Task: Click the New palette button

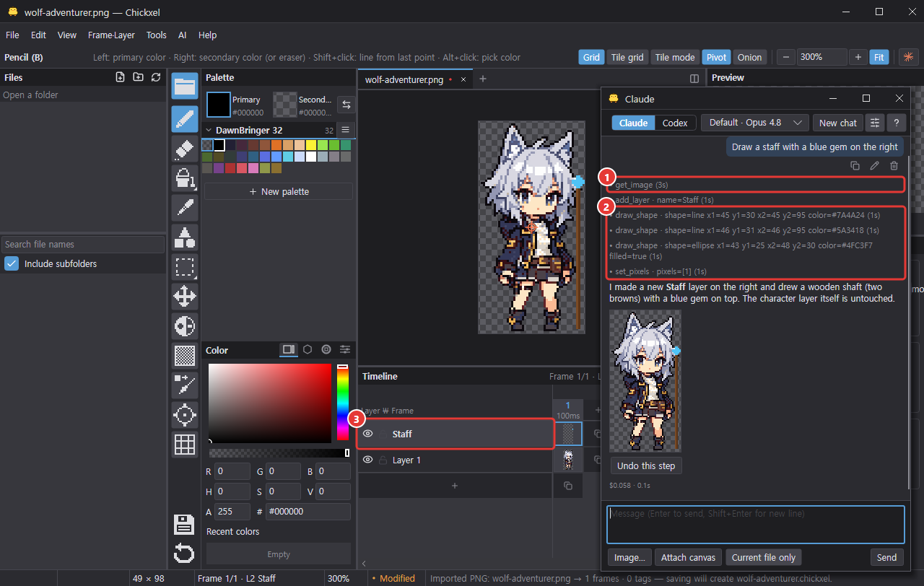Action: click(279, 191)
